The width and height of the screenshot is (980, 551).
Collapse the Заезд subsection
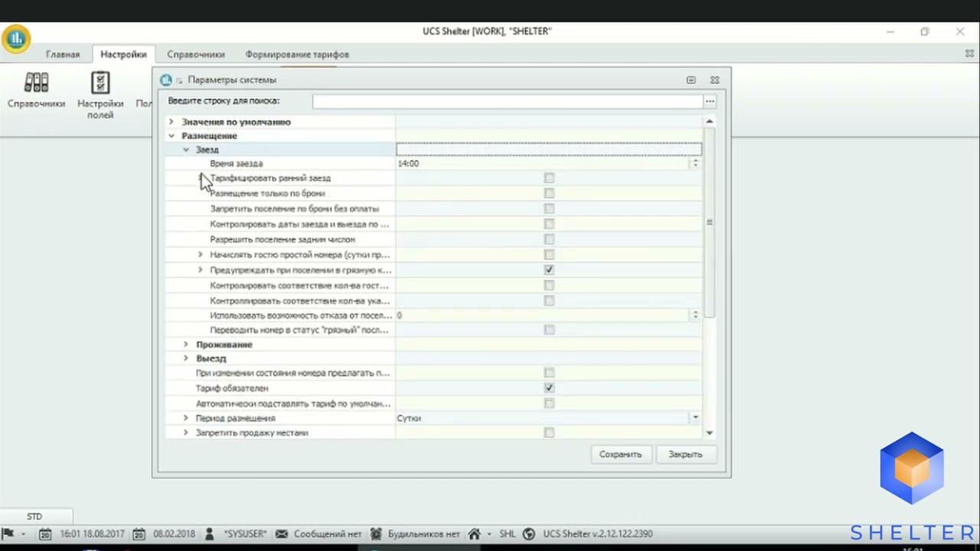point(186,149)
